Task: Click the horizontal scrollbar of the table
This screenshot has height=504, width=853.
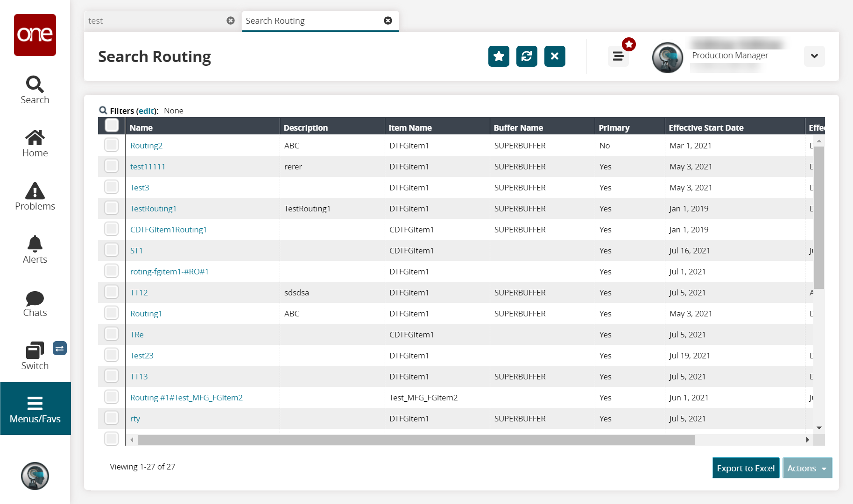Action: pyautogui.click(x=416, y=440)
